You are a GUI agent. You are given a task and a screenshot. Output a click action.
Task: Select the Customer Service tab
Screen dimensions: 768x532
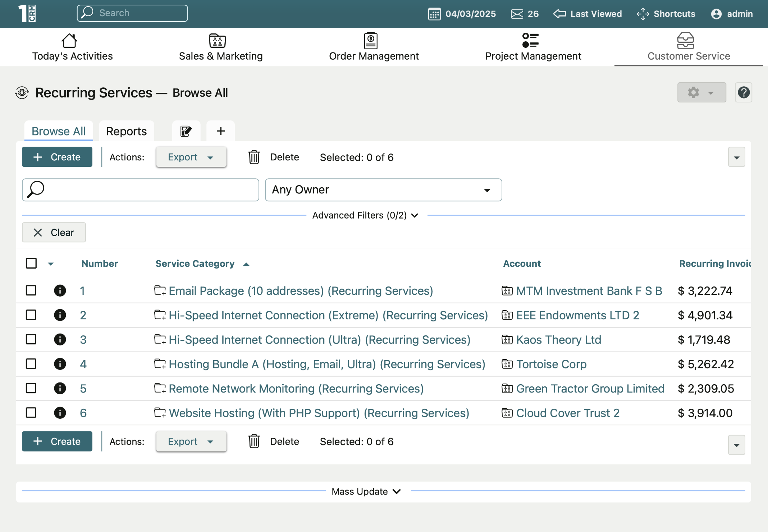coord(689,47)
